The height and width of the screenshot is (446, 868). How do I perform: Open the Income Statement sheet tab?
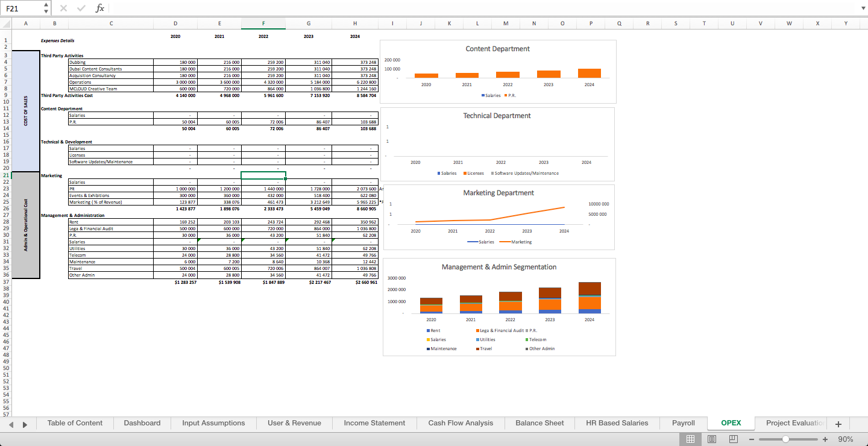pos(374,423)
